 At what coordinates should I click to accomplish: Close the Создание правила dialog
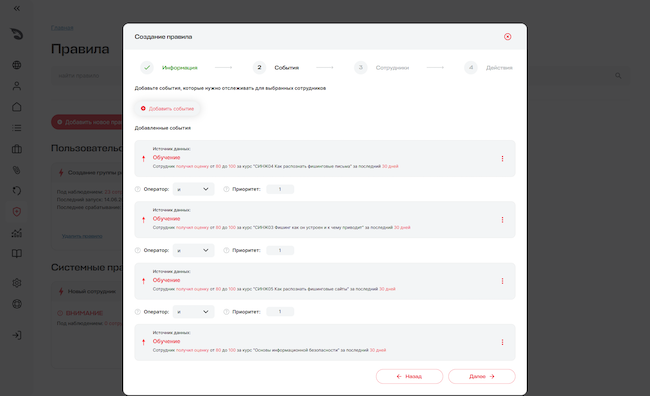pos(507,37)
